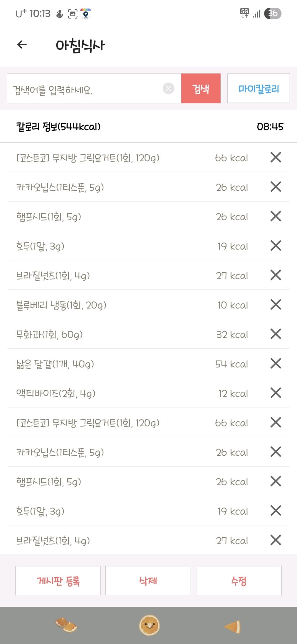Tap the battery indicator in the status bar

[273, 14]
